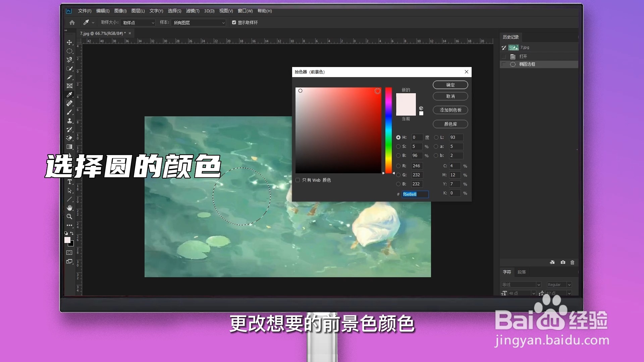The width and height of the screenshot is (644, 362).
Task: Open the extra tools ellipsis menu
Action: click(x=69, y=225)
